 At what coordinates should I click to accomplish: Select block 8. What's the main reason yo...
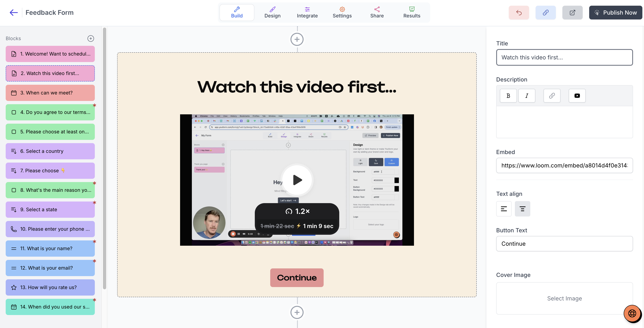pyautogui.click(x=50, y=190)
